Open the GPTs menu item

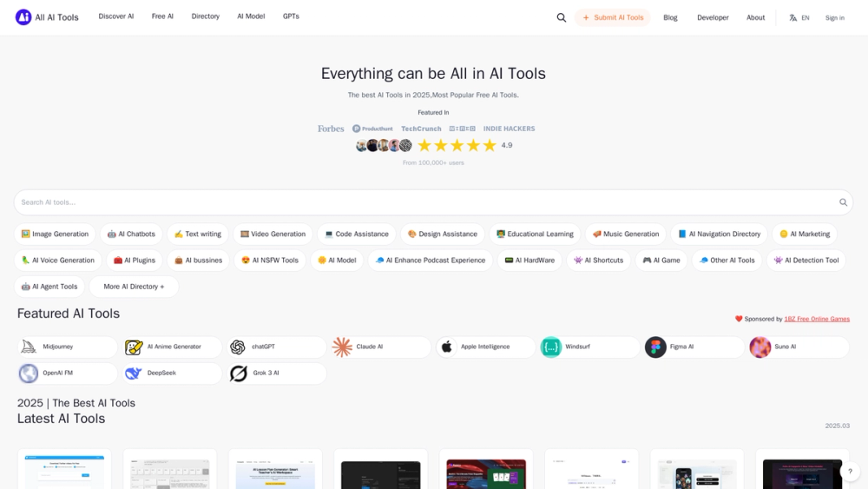[291, 17]
